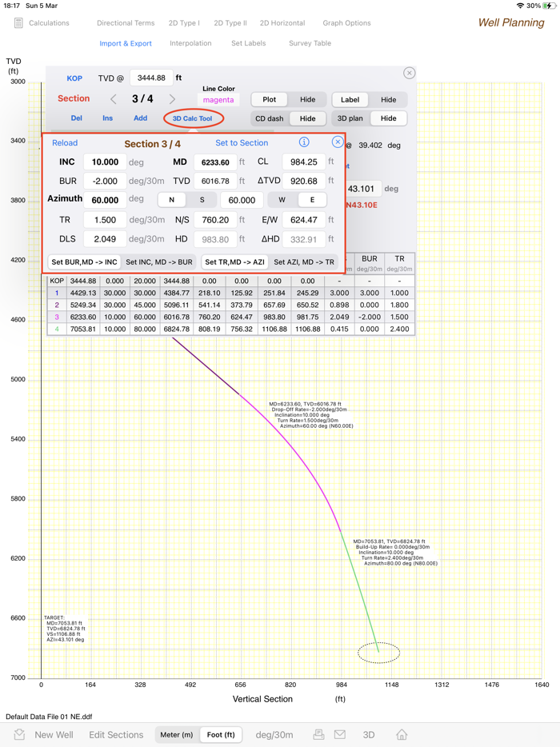Image resolution: width=560 pixels, height=747 pixels.
Task: Open 2D Type II tab
Action: tap(230, 23)
